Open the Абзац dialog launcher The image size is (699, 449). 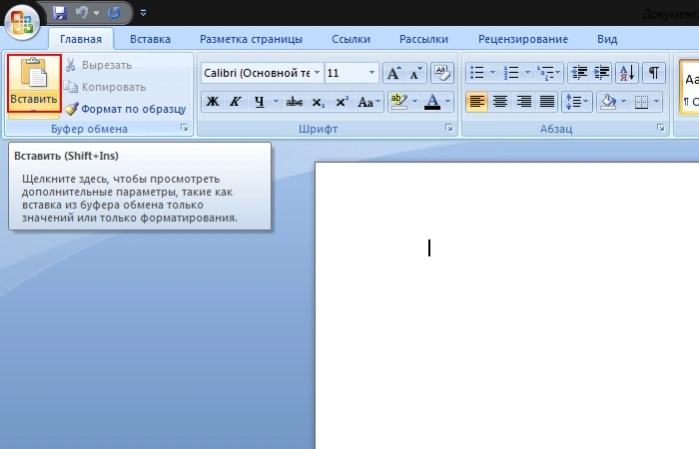click(661, 128)
